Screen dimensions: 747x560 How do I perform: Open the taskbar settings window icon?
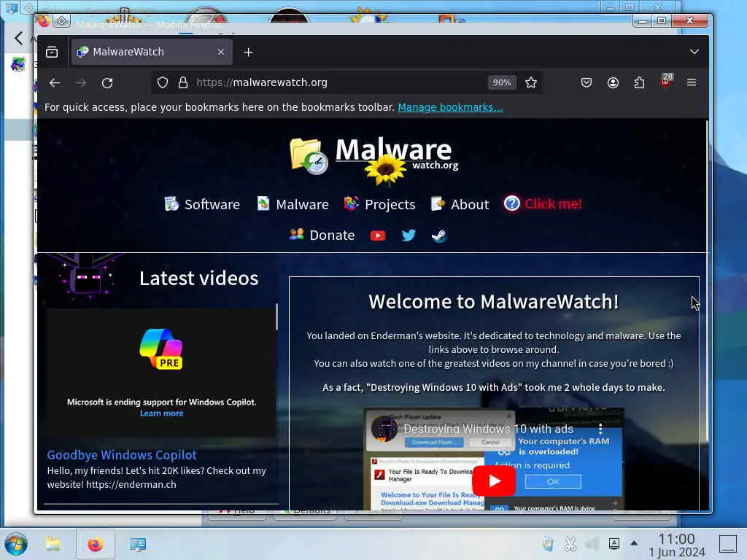coord(138,544)
